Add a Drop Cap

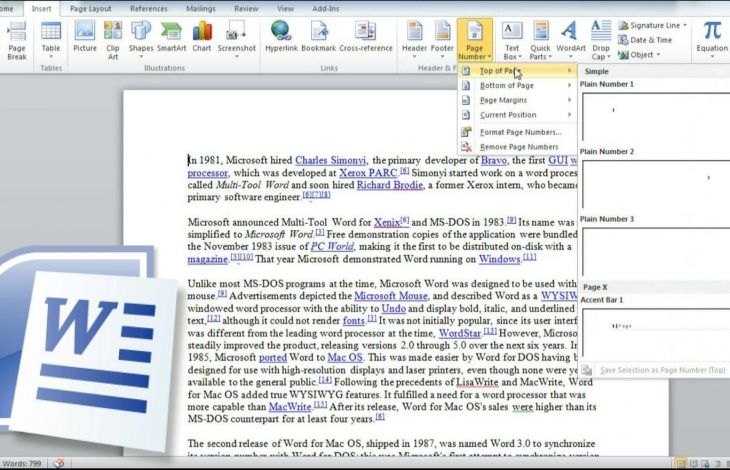(x=601, y=41)
